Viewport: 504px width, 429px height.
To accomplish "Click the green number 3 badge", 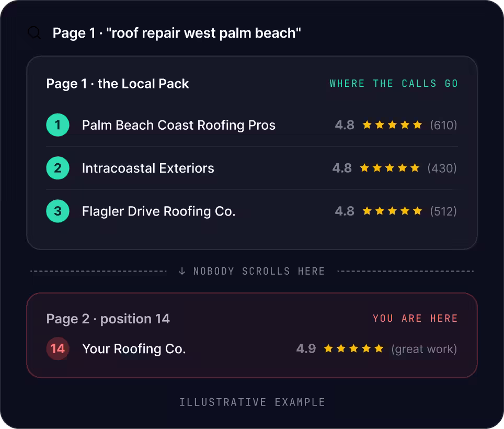I will click(58, 211).
